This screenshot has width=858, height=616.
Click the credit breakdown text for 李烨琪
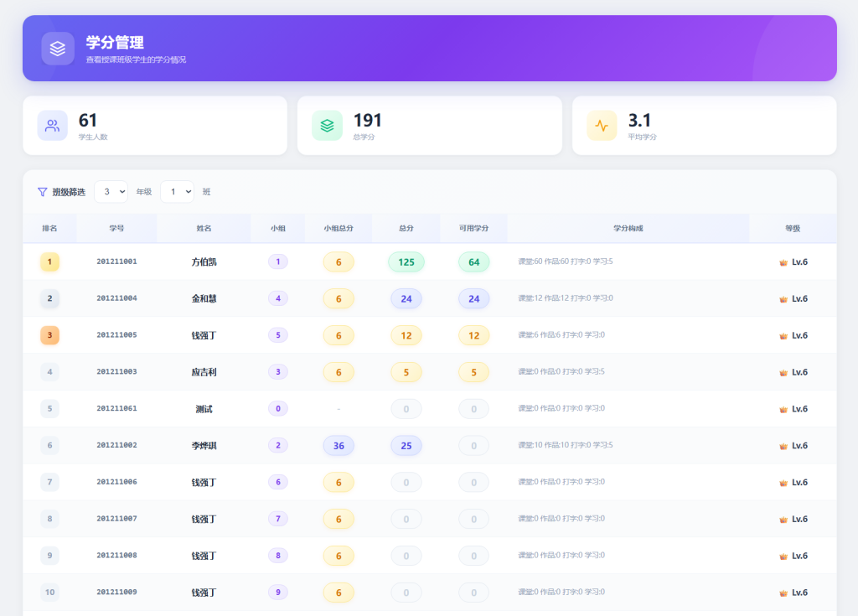click(566, 445)
